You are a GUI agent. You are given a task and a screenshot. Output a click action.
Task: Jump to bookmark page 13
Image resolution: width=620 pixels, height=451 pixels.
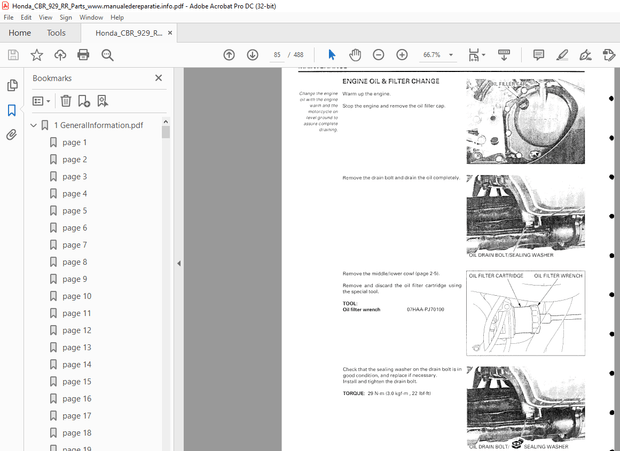point(77,347)
